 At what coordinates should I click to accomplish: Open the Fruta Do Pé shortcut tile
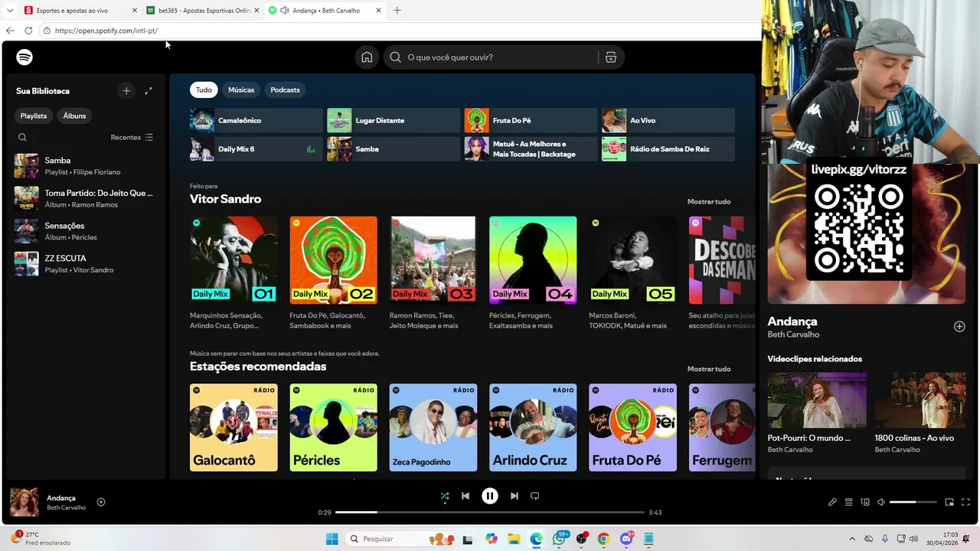531,120
